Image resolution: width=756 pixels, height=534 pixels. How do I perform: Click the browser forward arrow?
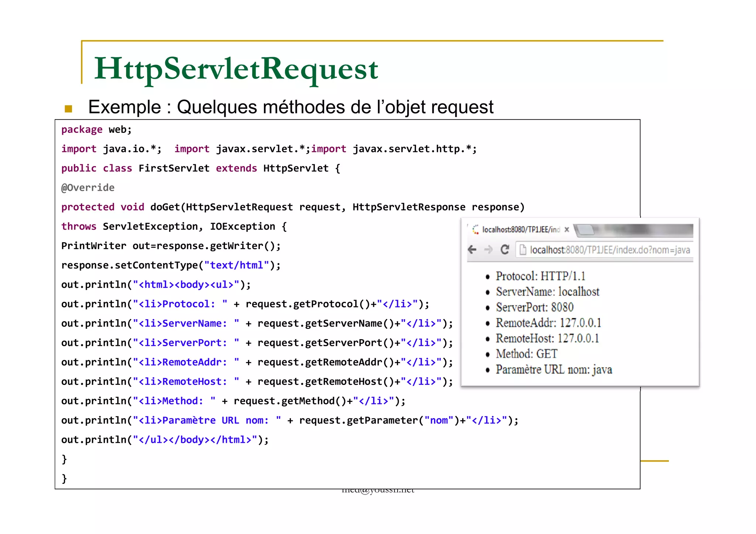click(x=488, y=250)
